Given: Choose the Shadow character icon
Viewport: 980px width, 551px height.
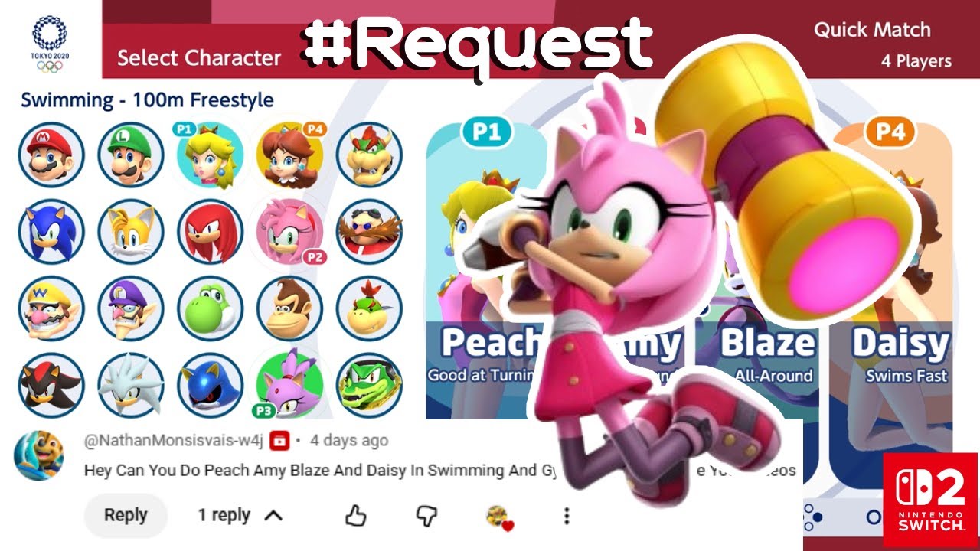Looking at the screenshot, I should (51, 386).
